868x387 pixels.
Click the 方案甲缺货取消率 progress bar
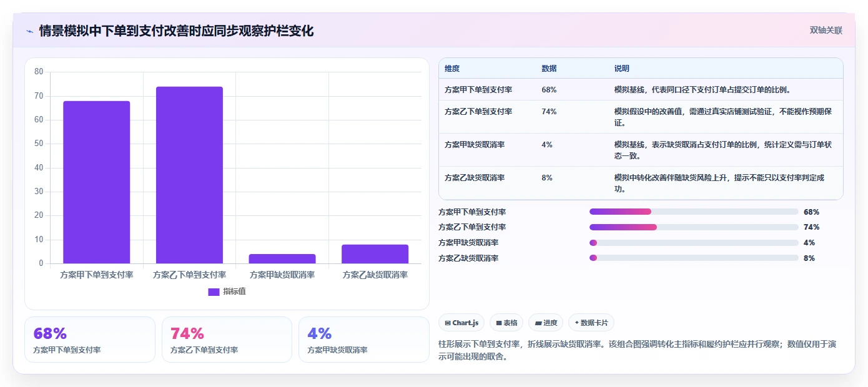(x=694, y=243)
